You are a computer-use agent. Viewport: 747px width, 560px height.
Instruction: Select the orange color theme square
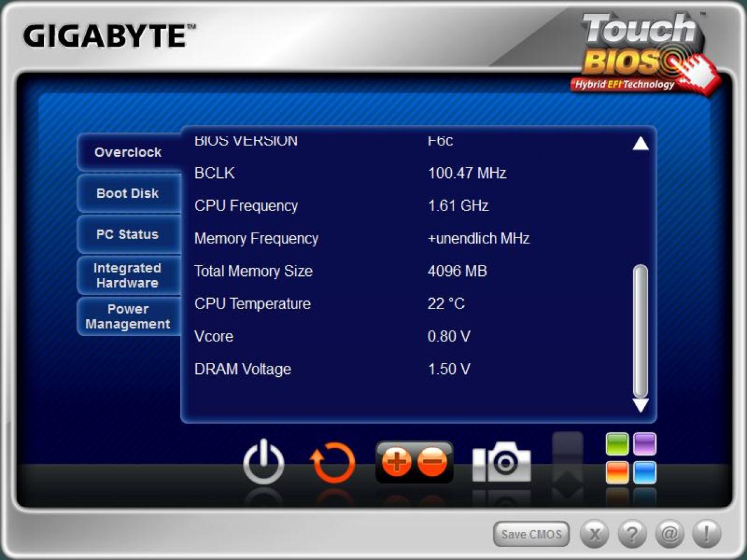click(617, 473)
